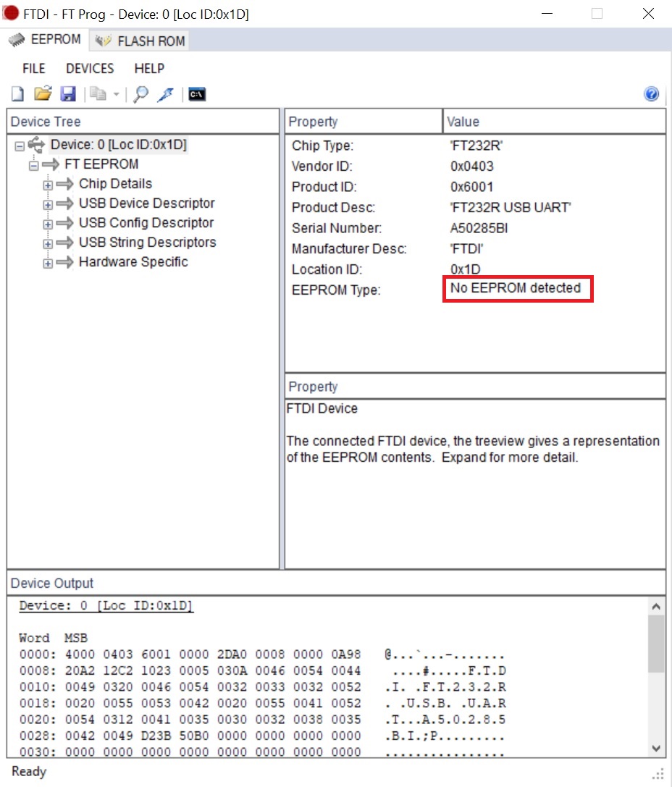This screenshot has width=672, height=787.
Task: Open a template using the folder icon
Action: [43, 94]
